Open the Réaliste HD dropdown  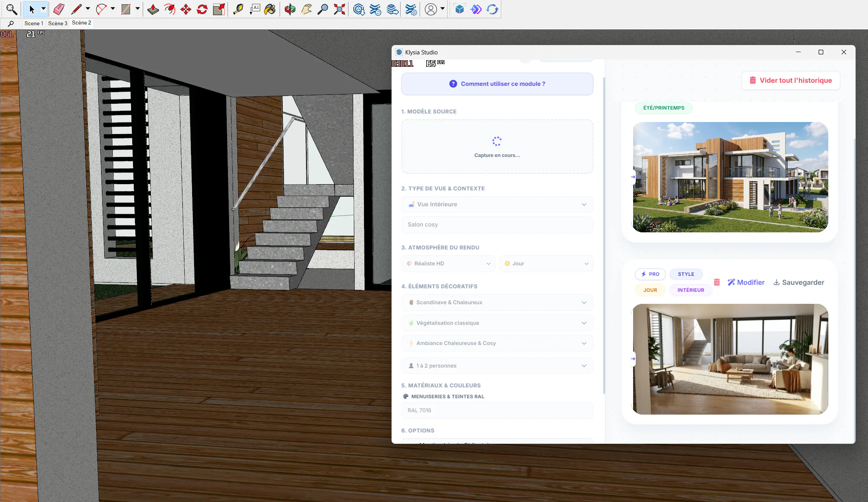tap(448, 263)
